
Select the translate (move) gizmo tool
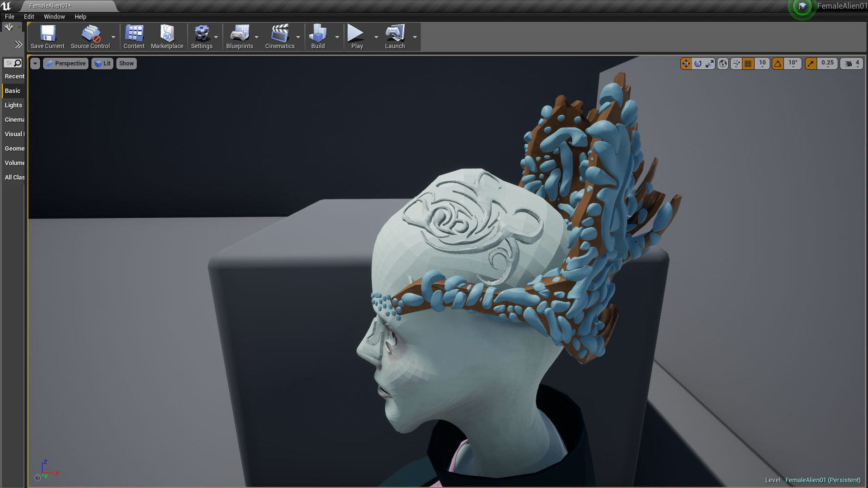point(686,64)
